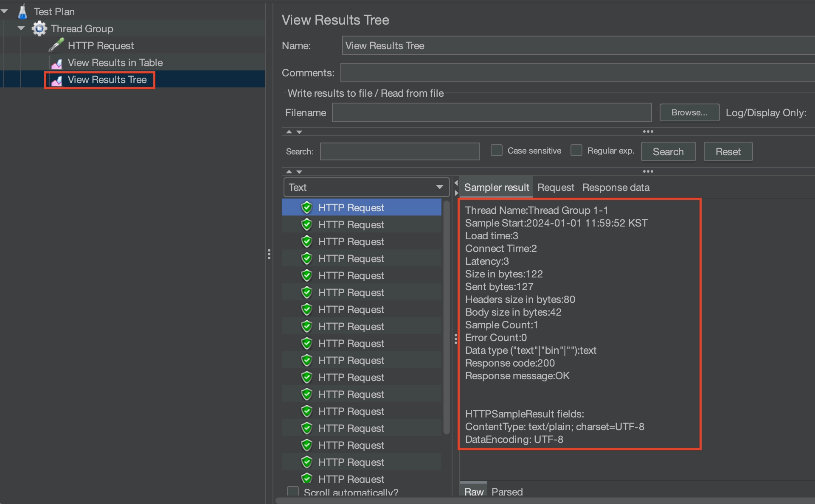Click green shield of second HTTP Request result
815x504 pixels.
click(x=306, y=224)
